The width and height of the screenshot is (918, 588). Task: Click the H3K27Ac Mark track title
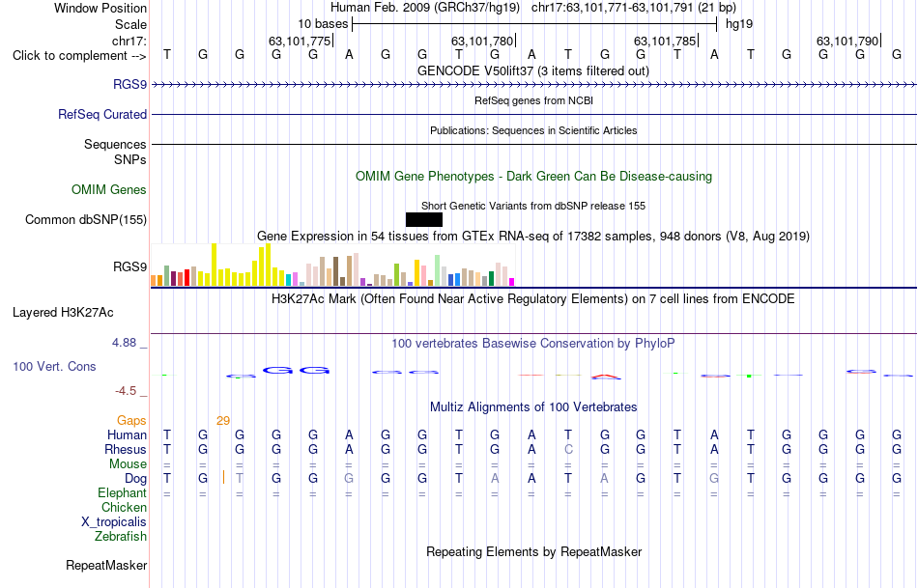pyautogui.click(x=533, y=299)
